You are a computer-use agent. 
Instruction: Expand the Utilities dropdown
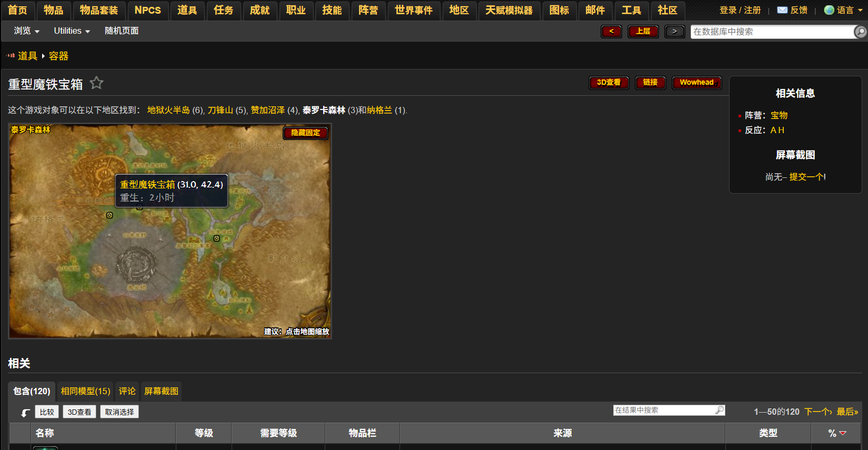tap(72, 31)
